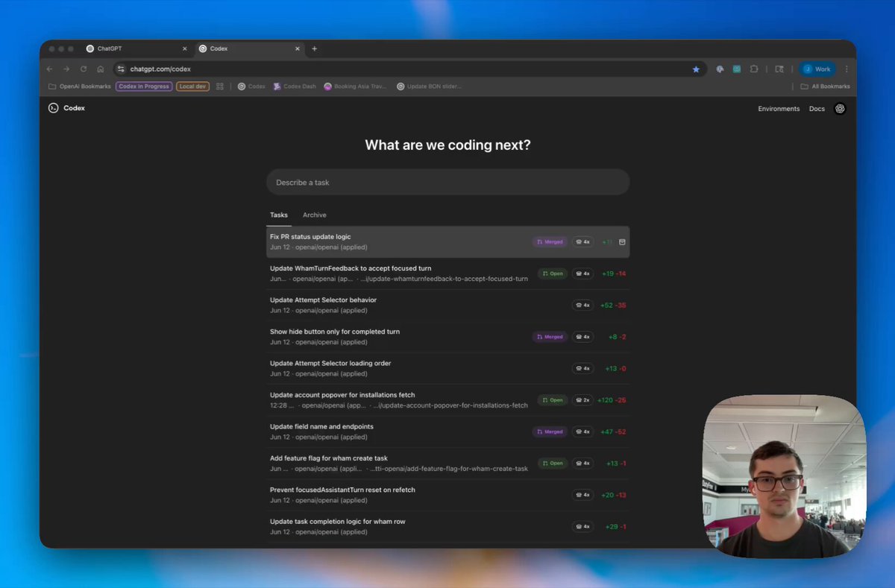Image resolution: width=895 pixels, height=588 pixels.
Task: Select the Tasks tab
Action: tap(279, 215)
